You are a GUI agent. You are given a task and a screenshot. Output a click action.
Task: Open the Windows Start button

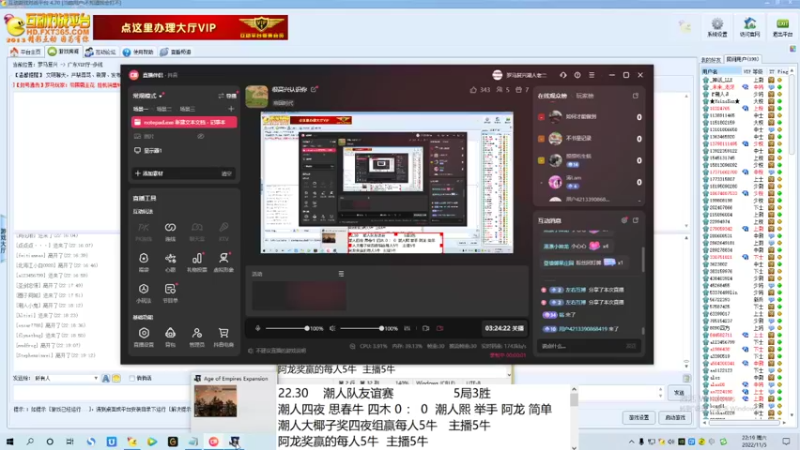[x=10, y=442]
